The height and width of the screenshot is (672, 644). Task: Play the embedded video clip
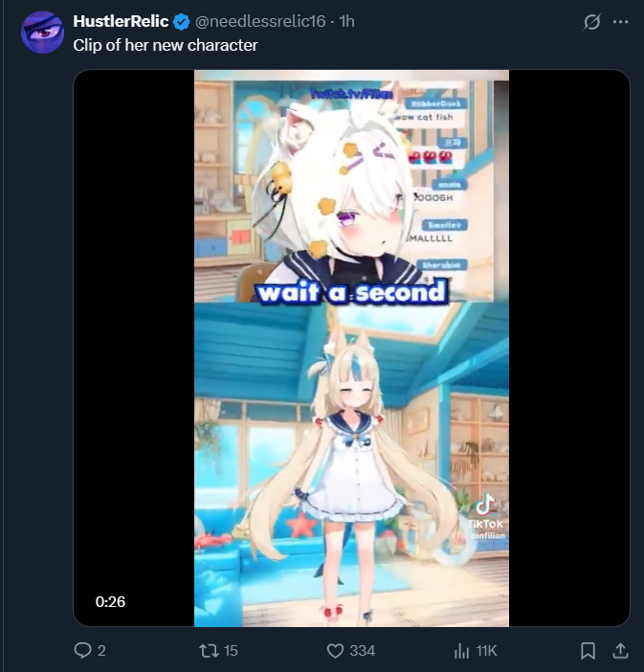coord(351,348)
